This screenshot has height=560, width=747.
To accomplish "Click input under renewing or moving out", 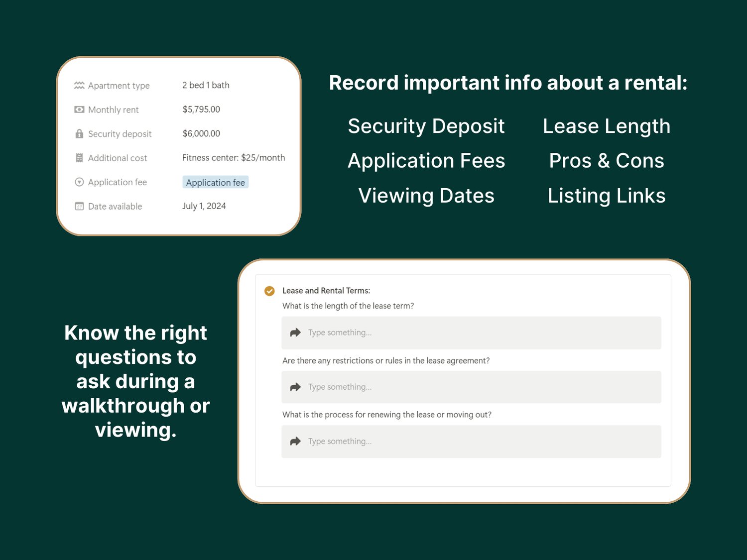I will [x=471, y=442].
